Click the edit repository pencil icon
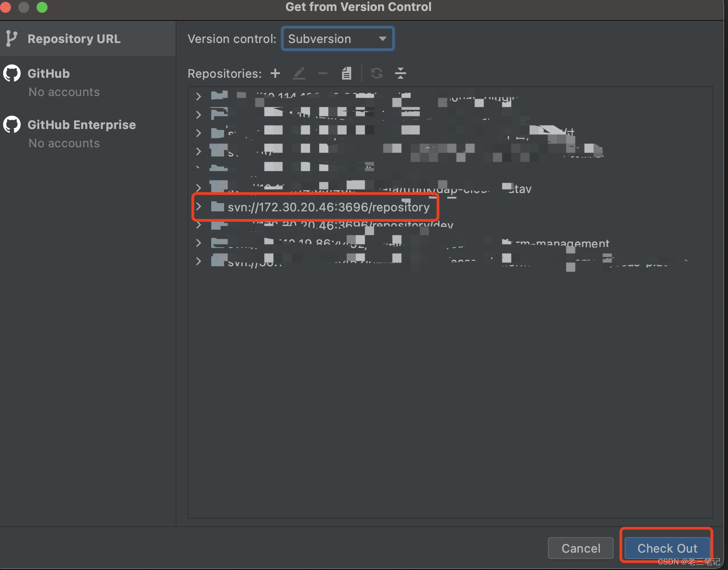This screenshot has height=570, width=728. click(x=299, y=73)
